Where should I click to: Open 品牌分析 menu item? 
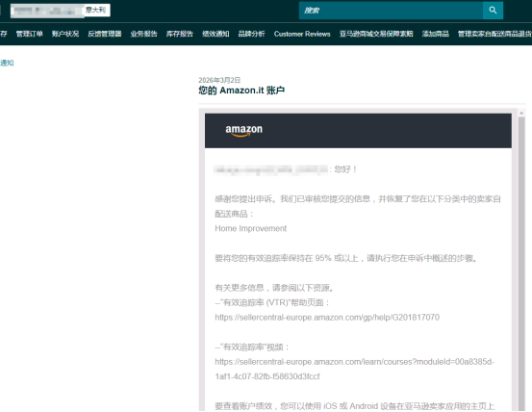pos(251,34)
